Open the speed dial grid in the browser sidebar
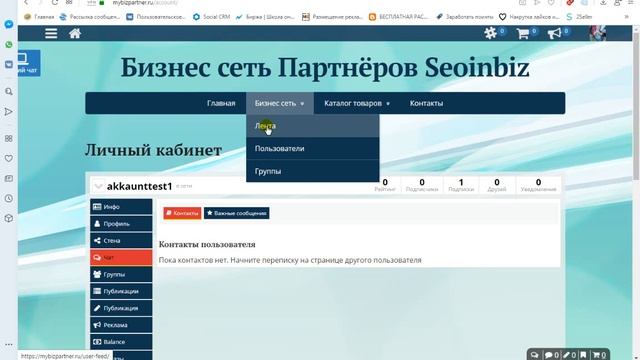 [9, 138]
